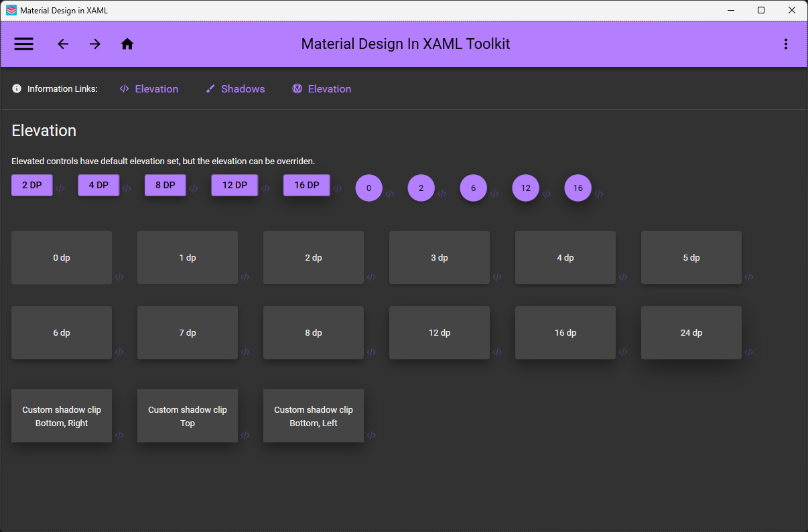
Task: Show code for round button 2
Action: (442, 194)
